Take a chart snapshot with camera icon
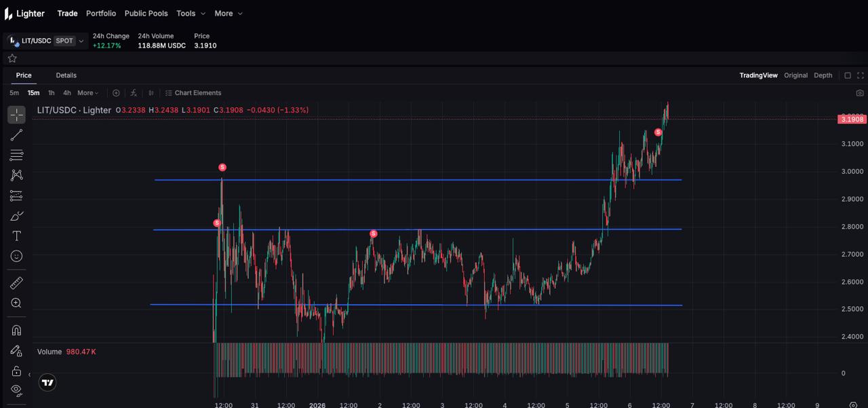The width and height of the screenshot is (868, 408). tap(860, 93)
